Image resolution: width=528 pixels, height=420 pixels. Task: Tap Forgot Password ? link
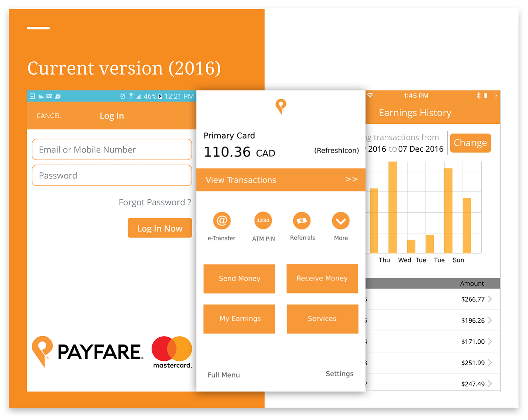point(155,202)
